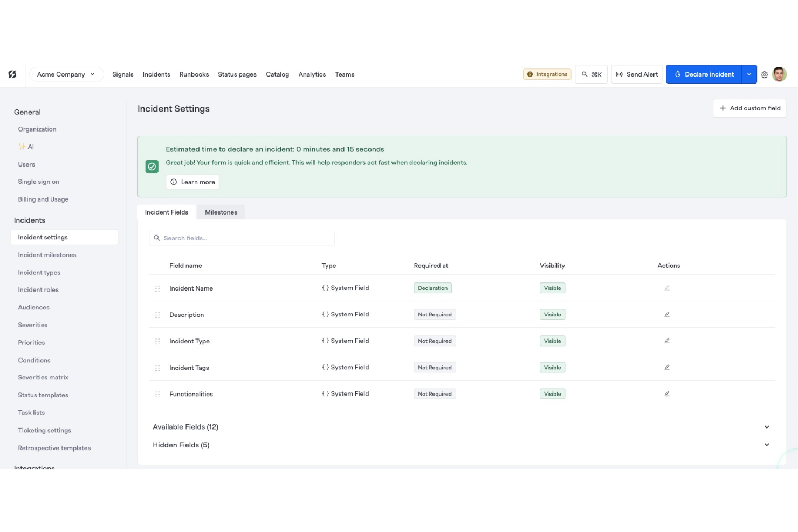Grab the drag handle beside Incident Name
The image size is (798, 532).
(x=157, y=288)
